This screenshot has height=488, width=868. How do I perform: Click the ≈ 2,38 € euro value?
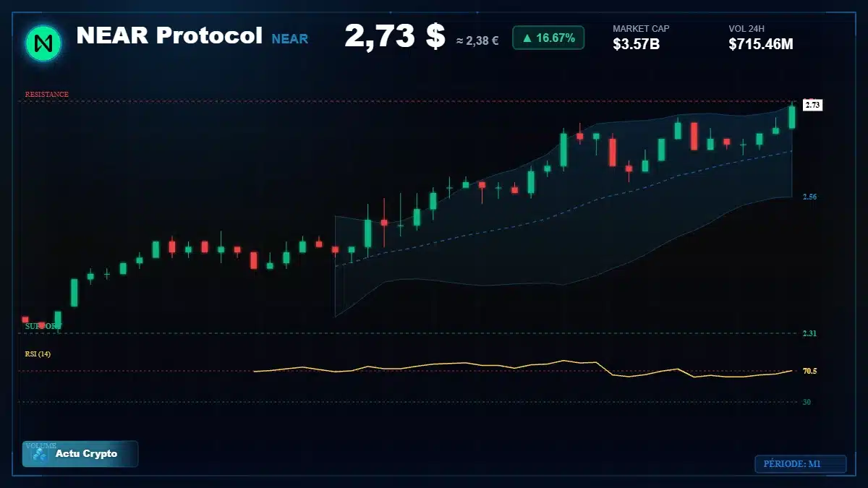pyautogui.click(x=477, y=41)
